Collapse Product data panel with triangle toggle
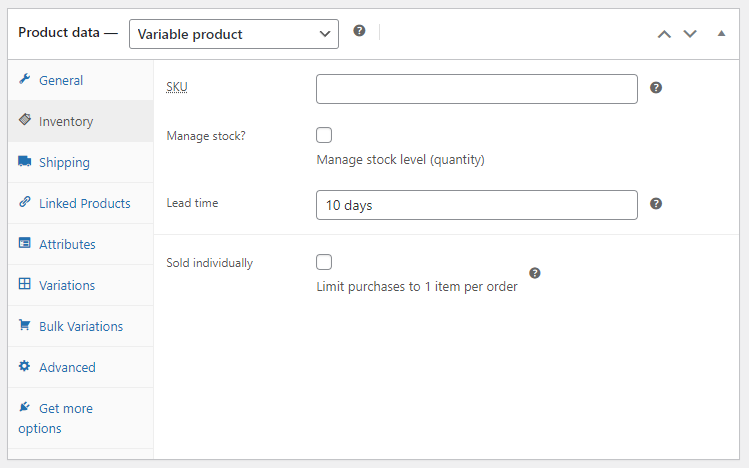 tap(721, 33)
